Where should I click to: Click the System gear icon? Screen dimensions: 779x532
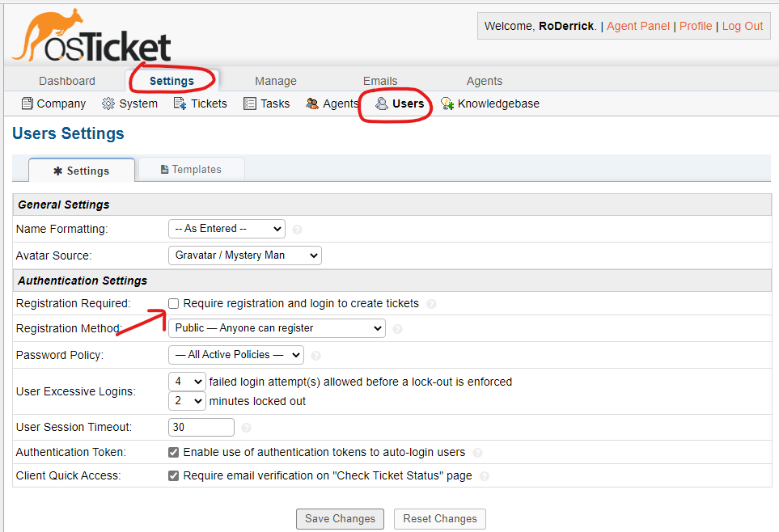108,103
